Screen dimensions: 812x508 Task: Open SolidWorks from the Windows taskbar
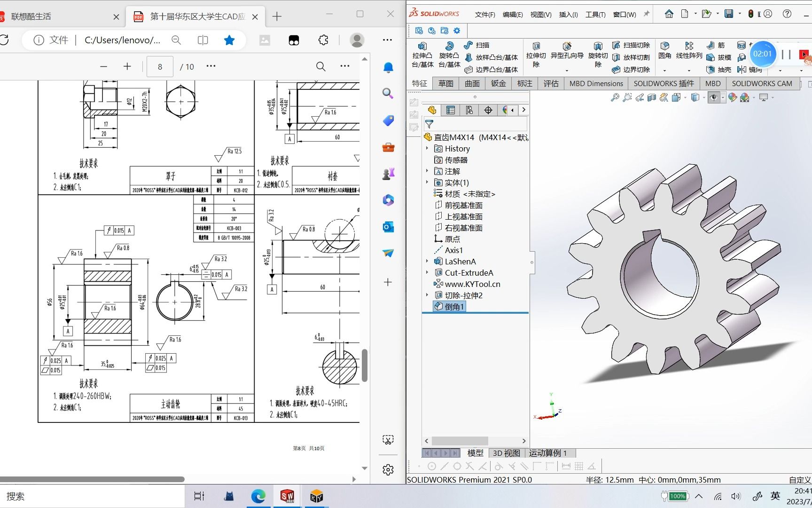[x=287, y=496]
